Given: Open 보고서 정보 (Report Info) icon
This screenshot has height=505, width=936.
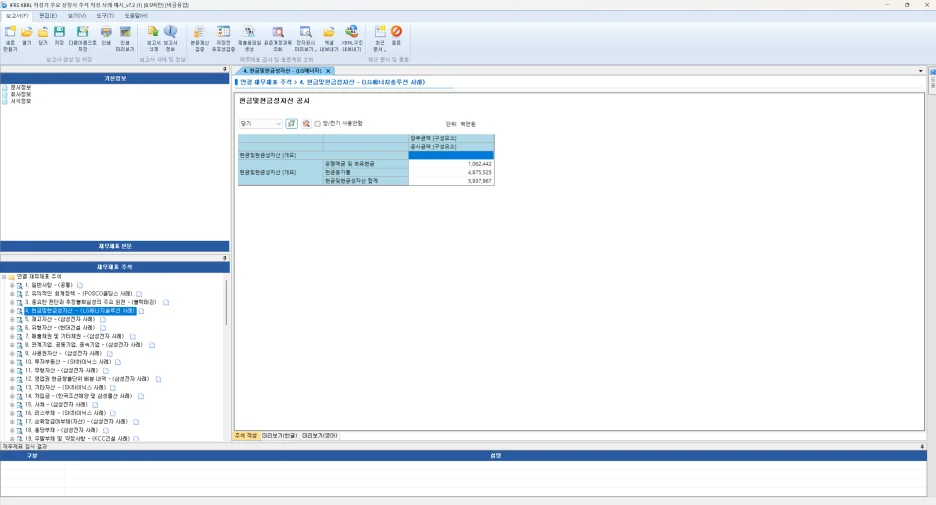Looking at the screenshot, I should 170,36.
